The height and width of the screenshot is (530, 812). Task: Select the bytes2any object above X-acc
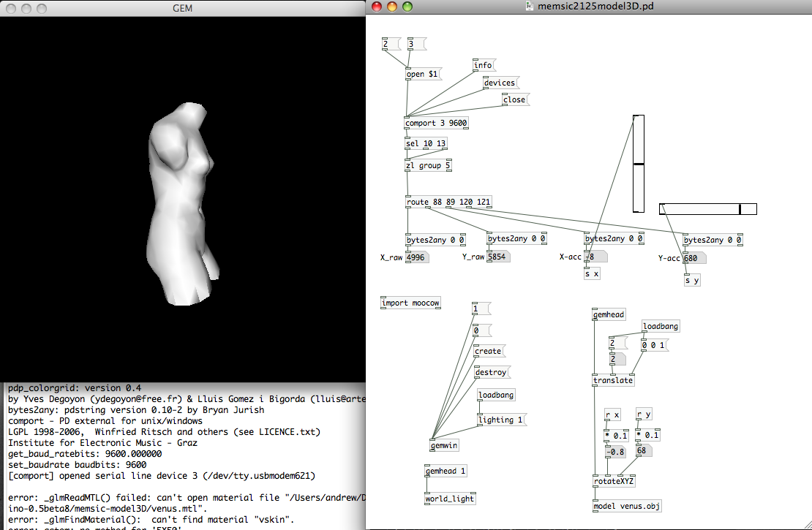(x=614, y=238)
